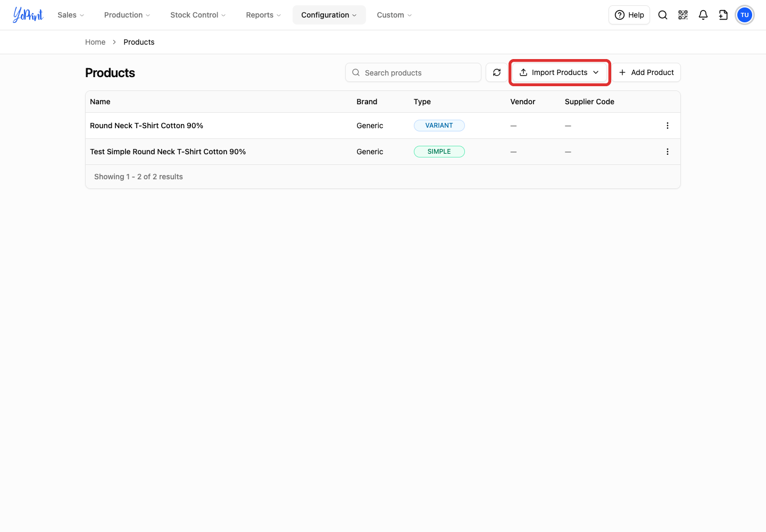The width and height of the screenshot is (766, 532).
Task: Click the Products breadcrumb item
Action: click(x=139, y=42)
